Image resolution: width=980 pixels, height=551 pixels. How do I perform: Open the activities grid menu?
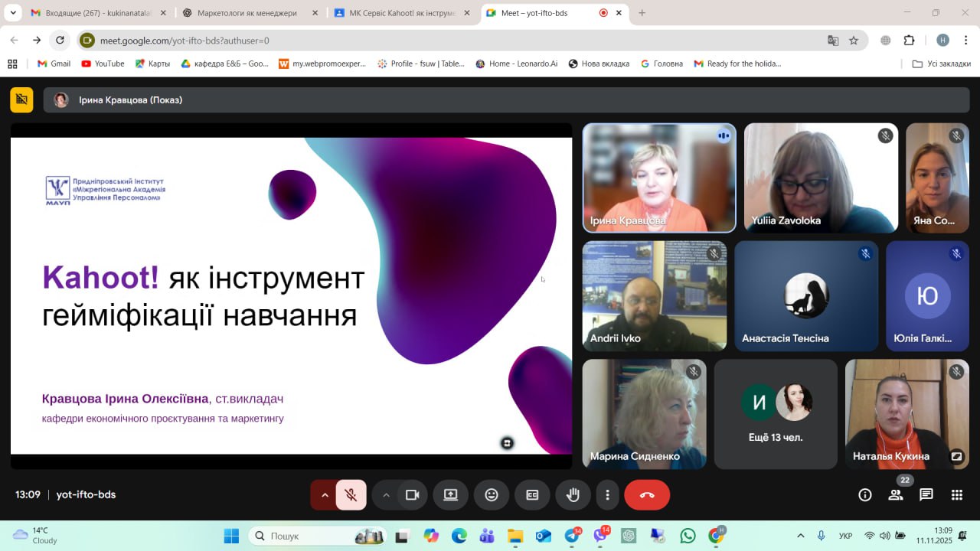point(957,495)
